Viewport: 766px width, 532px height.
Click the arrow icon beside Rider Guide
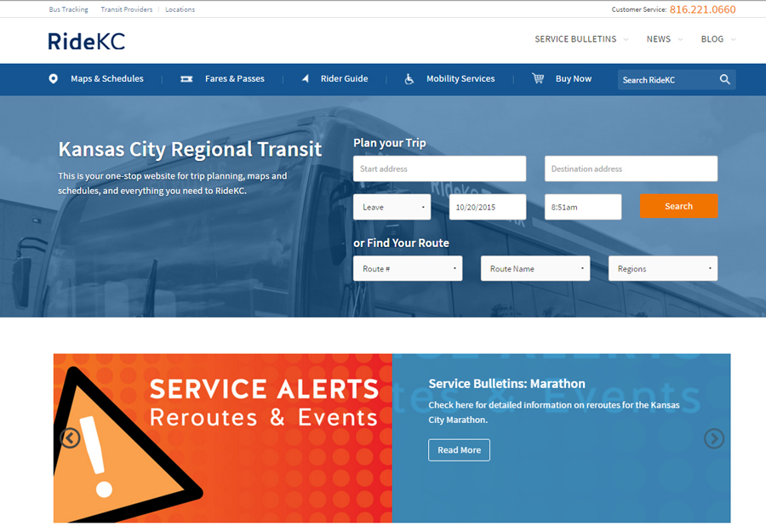(x=306, y=78)
